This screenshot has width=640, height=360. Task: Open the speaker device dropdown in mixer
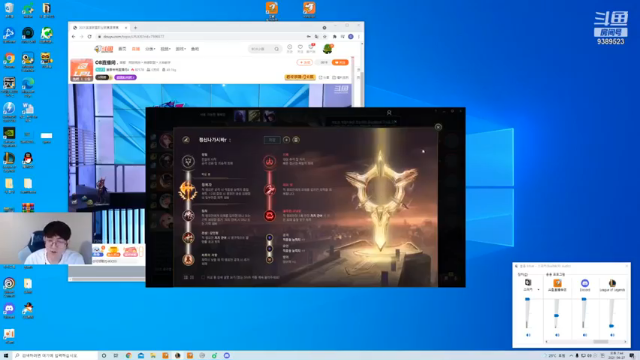(x=538, y=289)
